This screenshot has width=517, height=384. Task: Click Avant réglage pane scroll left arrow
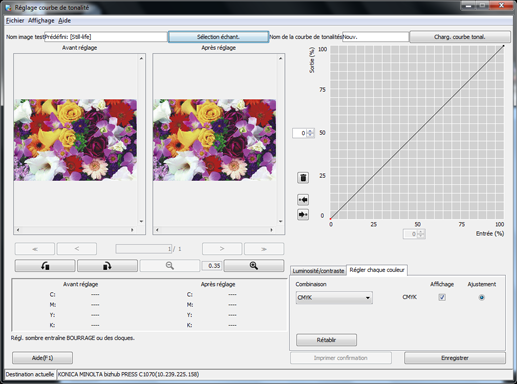tap(18, 230)
